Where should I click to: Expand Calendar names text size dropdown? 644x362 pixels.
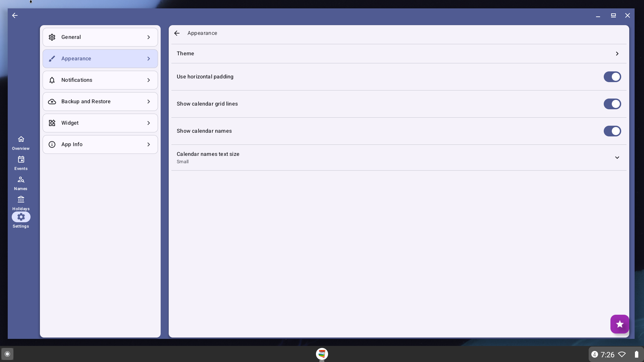(x=617, y=158)
